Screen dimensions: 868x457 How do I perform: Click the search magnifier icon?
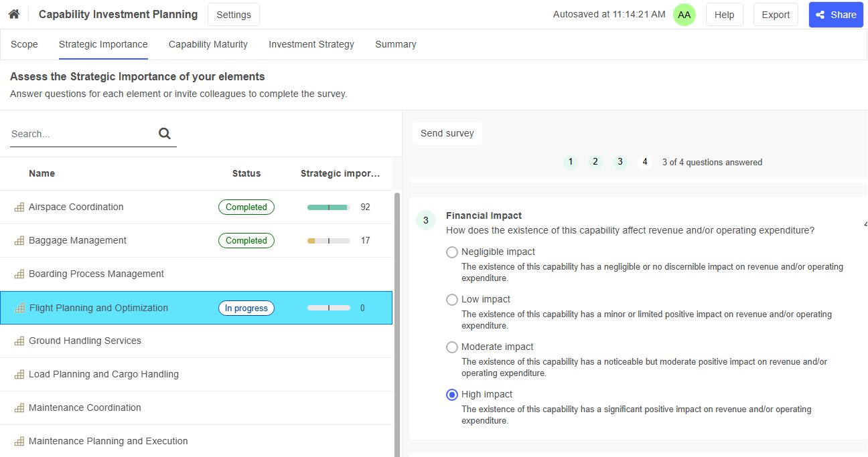[x=165, y=134]
